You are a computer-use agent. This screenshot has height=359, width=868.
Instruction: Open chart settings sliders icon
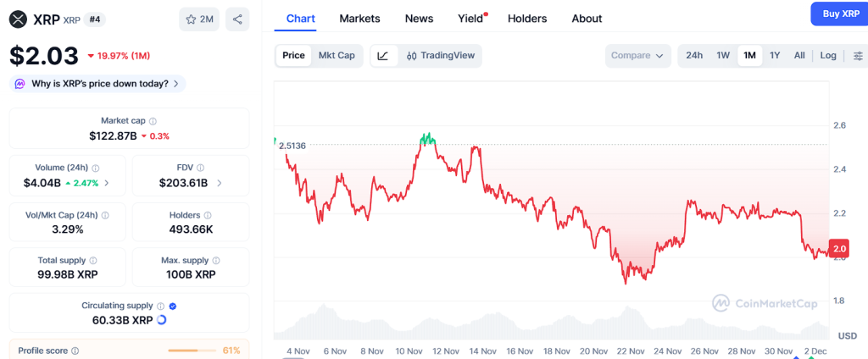pos(858,56)
